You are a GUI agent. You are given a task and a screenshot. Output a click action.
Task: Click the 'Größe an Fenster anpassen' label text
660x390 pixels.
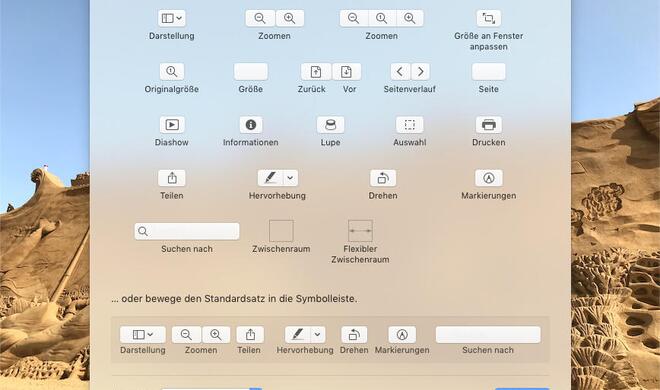click(x=489, y=41)
